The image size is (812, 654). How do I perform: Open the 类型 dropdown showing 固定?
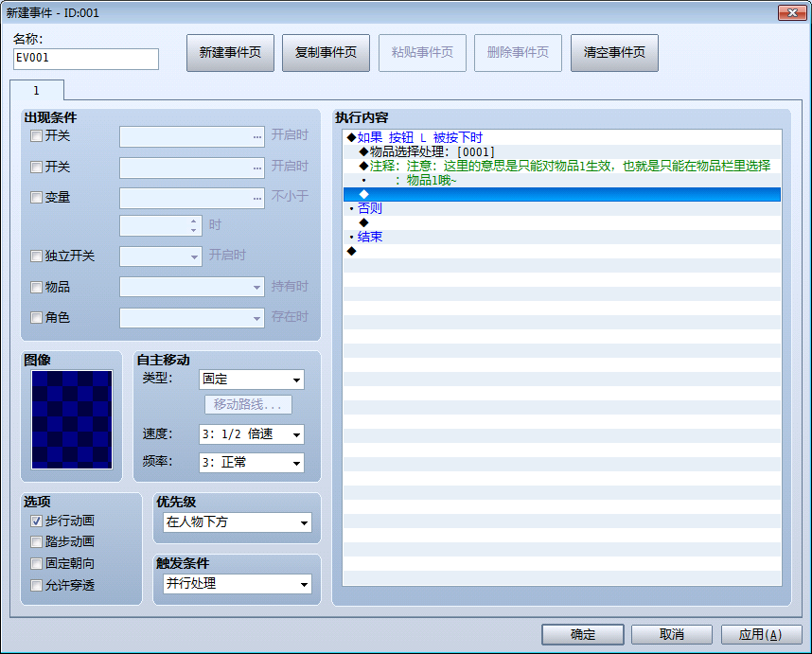pyautogui.click(x=252, y=380)
